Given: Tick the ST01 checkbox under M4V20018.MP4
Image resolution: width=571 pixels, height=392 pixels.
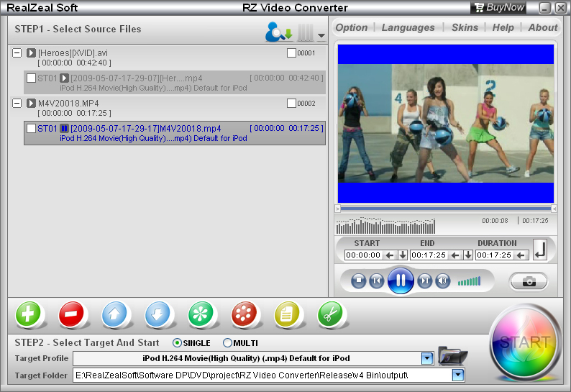Looking at the screenshot, I should (x=31, y=129).
